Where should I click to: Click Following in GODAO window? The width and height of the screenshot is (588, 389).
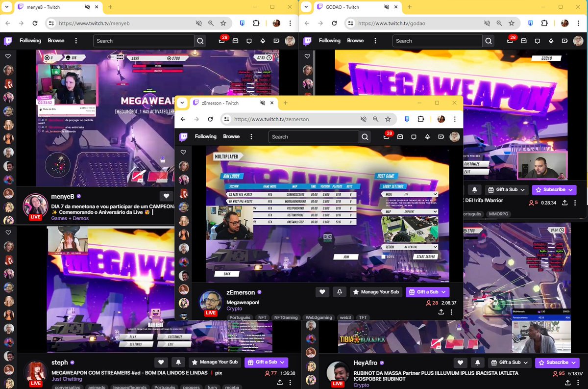[329, 41]
